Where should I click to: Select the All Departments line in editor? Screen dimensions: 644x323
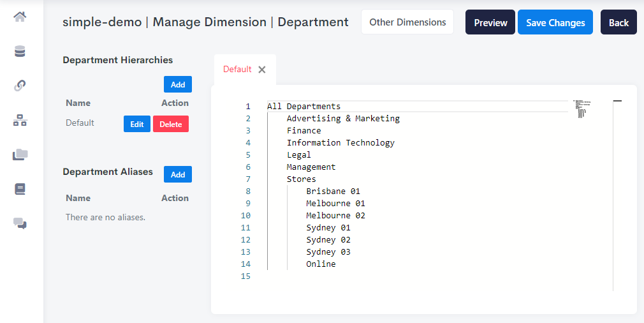[x=304, y=107]
